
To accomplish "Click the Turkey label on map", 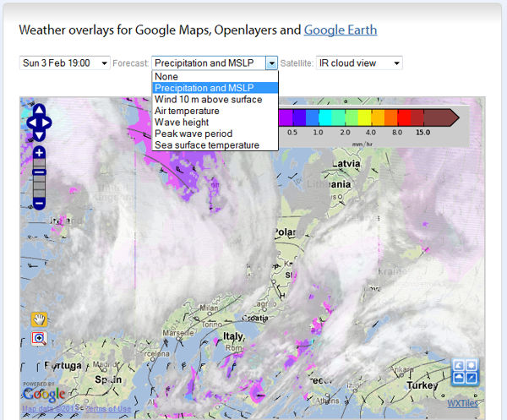I will [422, 385].
